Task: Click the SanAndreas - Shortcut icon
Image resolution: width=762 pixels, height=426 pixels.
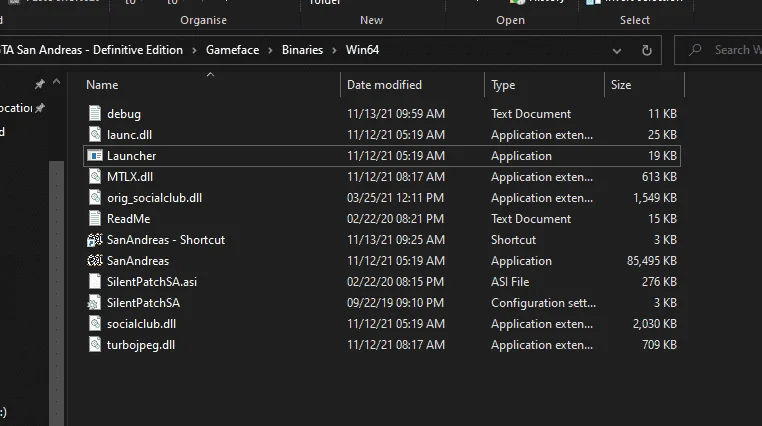Action: 95,239
